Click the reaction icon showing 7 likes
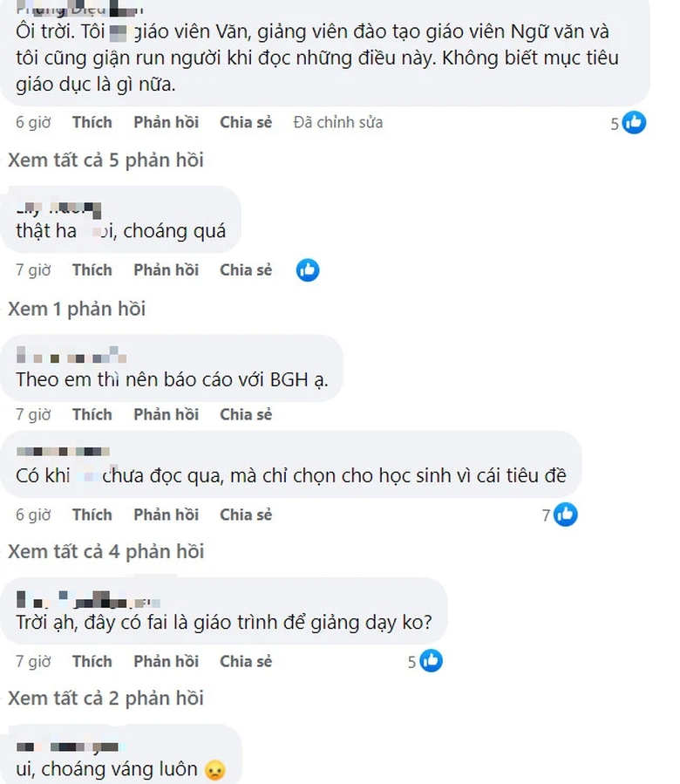The height and width of the screenshot is (784, 680). pyautogui.click(x=564, y=515)
